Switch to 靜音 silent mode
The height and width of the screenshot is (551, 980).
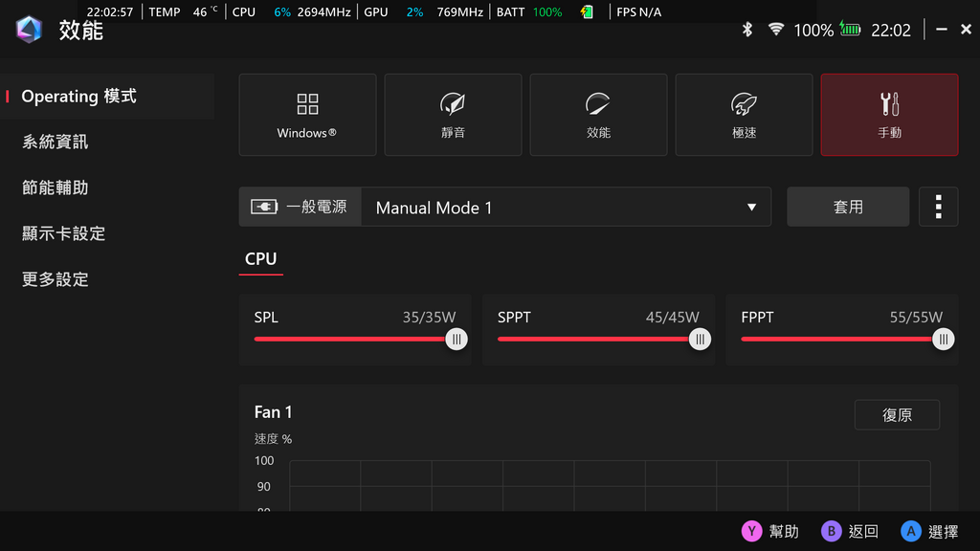click(x=453, y=115)
